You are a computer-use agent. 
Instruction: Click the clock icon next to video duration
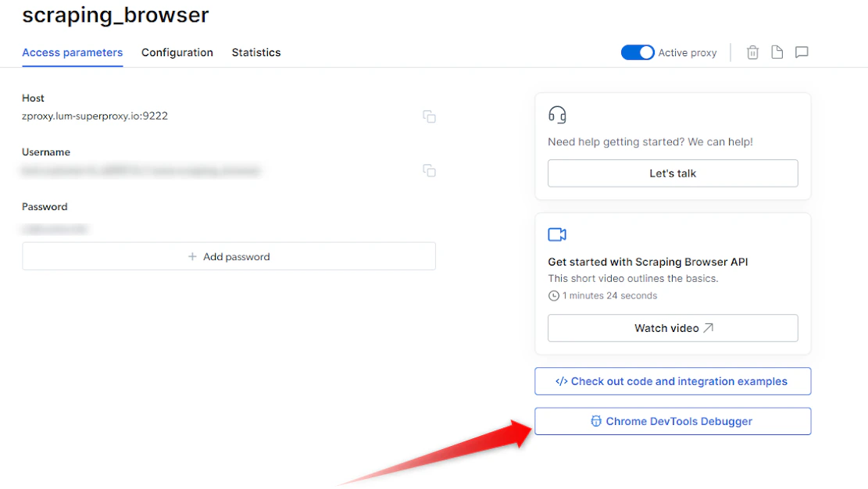[x=553, y=295]
